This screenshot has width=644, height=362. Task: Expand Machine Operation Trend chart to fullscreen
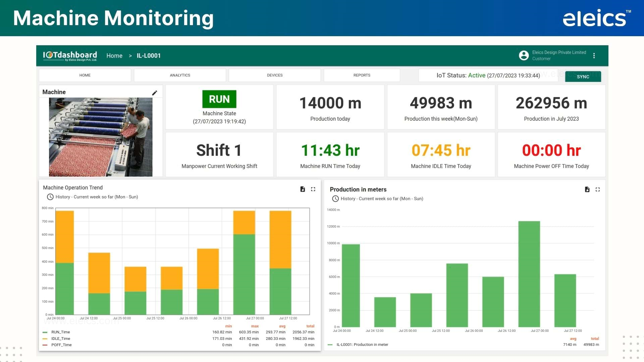click(x=313, y=189)
